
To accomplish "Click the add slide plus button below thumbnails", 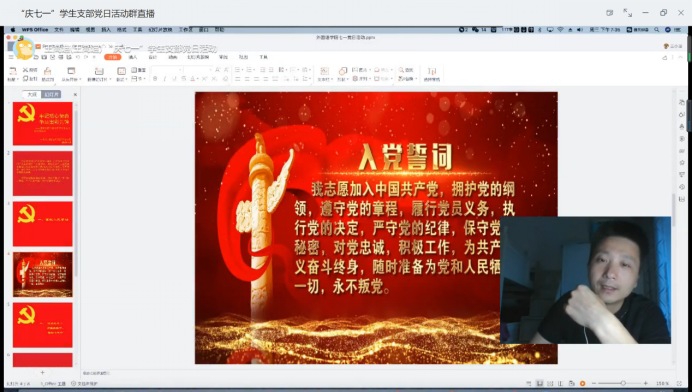I will coord(42,373).
